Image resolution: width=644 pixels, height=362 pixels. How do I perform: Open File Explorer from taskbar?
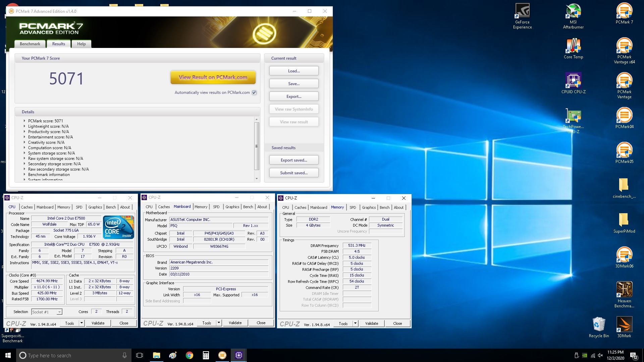click(156, 355)
